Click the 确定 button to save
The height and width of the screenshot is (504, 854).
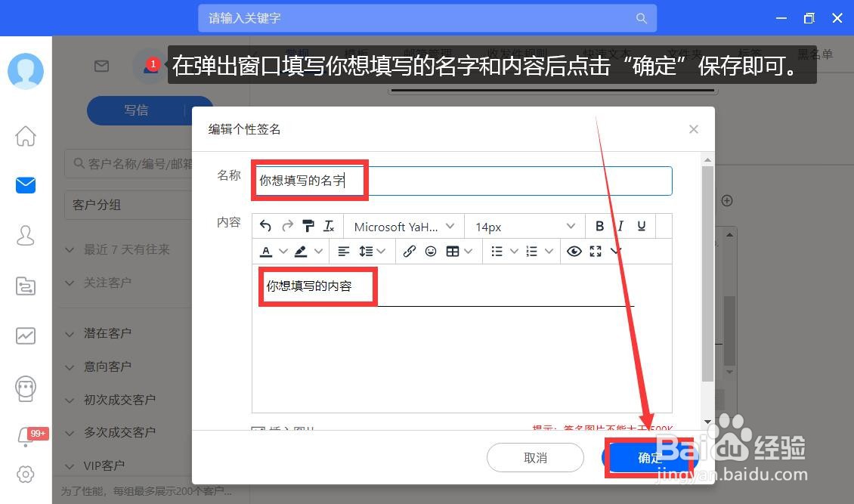[650, 458]
